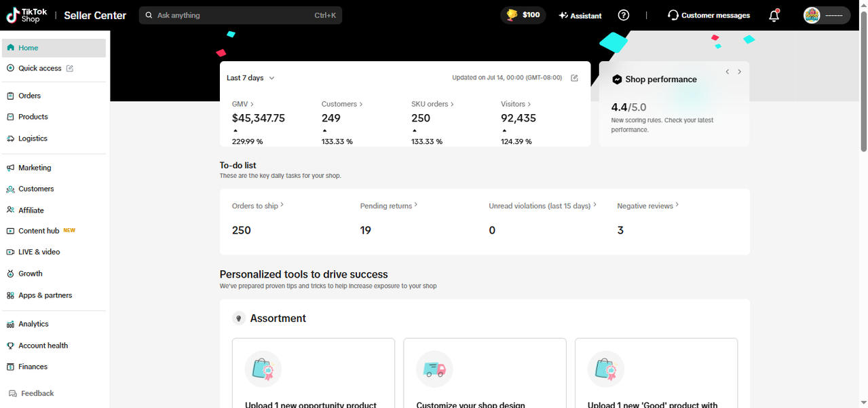868x408 pixels.
Task: Click the Growth icon in sidebar
Action: click(10, 274)
